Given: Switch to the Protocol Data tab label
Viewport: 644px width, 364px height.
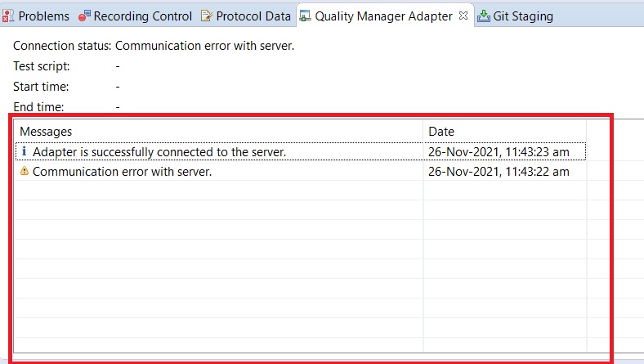Looking at the screenshot, I should (x=253, y=16).
